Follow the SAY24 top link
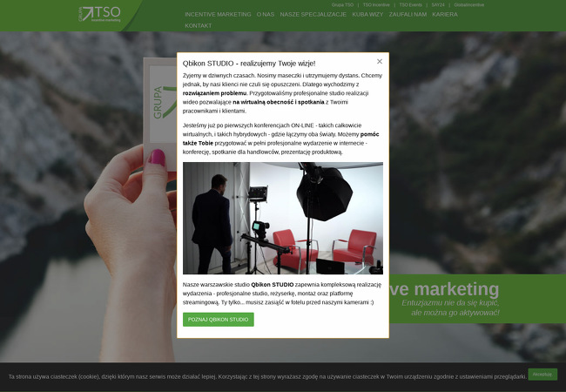This screenshot has width=566, height=392. pyautogui.click(x=438, y=5)
